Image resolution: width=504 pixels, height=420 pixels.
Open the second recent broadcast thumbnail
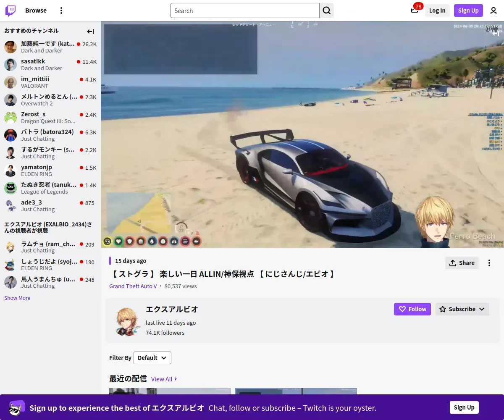(x=296, y=391)
